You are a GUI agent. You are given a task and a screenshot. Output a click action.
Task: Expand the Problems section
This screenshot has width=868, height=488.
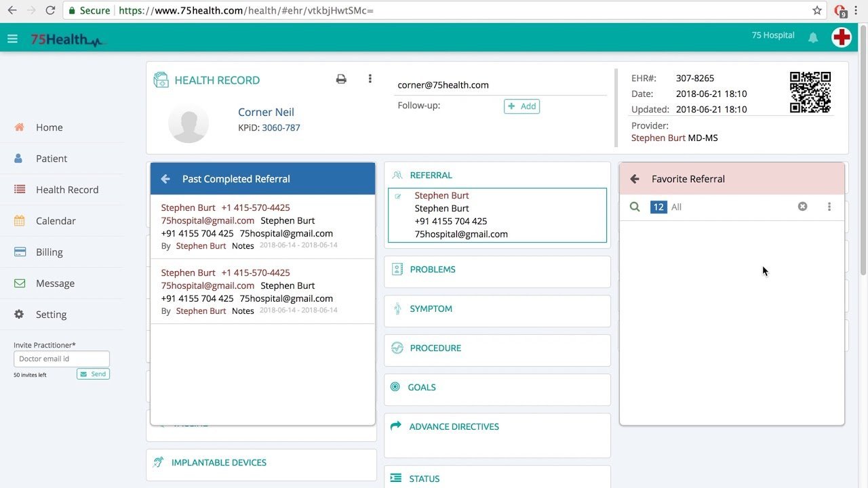click(x=433, y=270)
